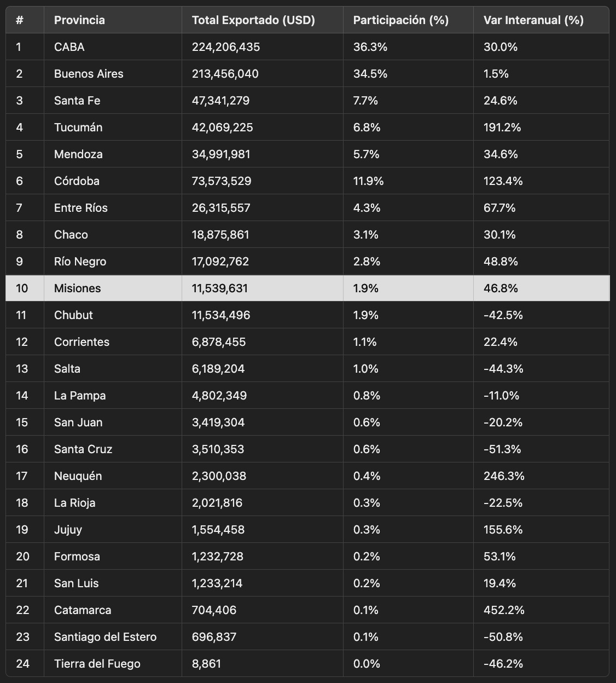Click row number 19 for Jujuy
The height and width of the screenshot is (683, 616).
click(22, 530)
